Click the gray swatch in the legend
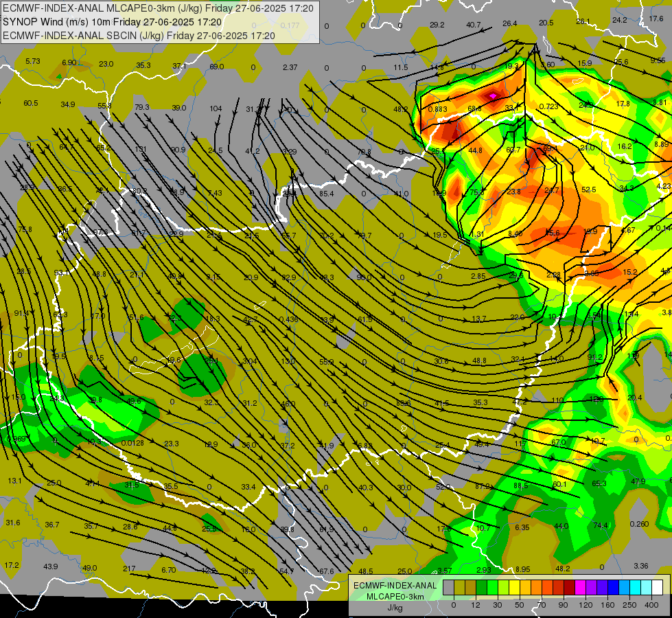This screenshot has height=618, width=672. coord(449,588)
